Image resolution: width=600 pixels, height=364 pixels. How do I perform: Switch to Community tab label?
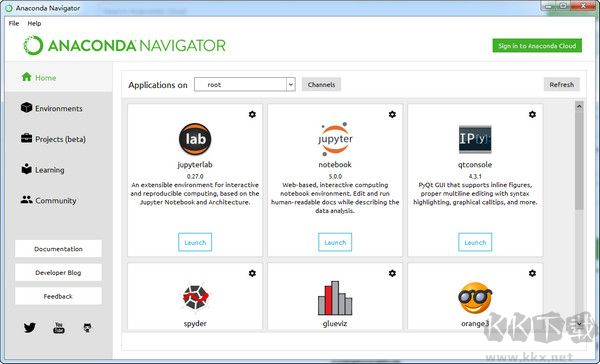coord(56,201)
